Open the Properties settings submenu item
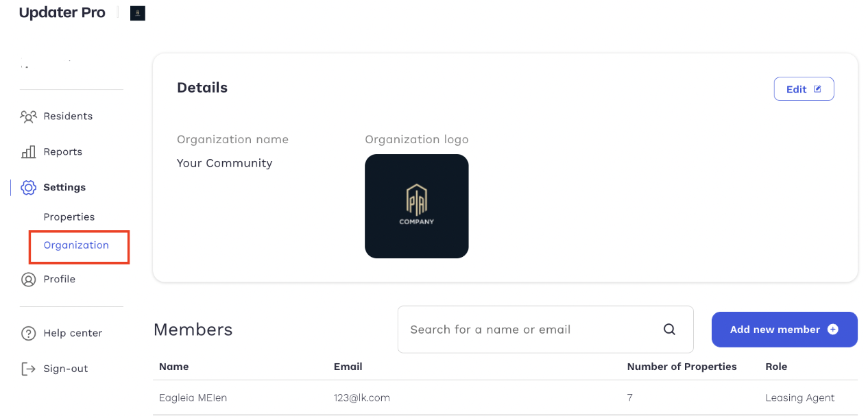 point(69,217)
